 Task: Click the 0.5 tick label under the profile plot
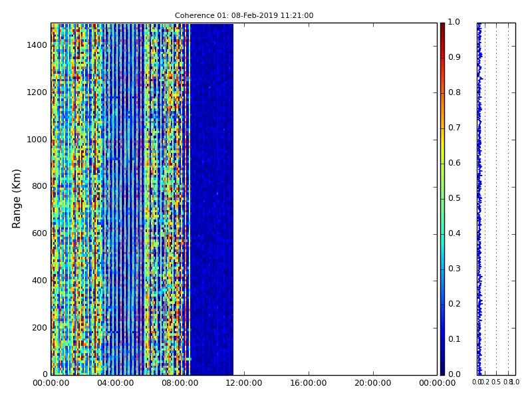(x=496, y=382)
